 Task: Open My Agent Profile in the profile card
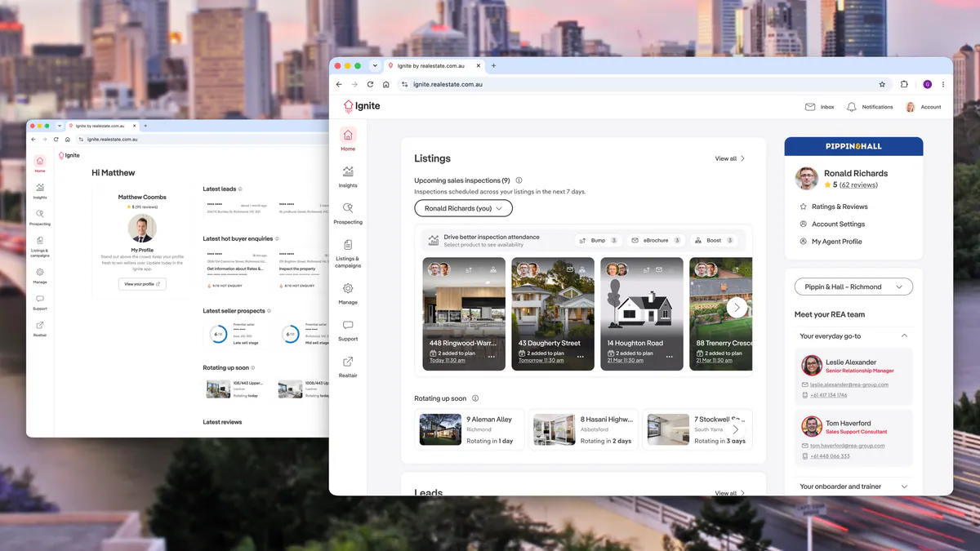(x=836, y=242)
